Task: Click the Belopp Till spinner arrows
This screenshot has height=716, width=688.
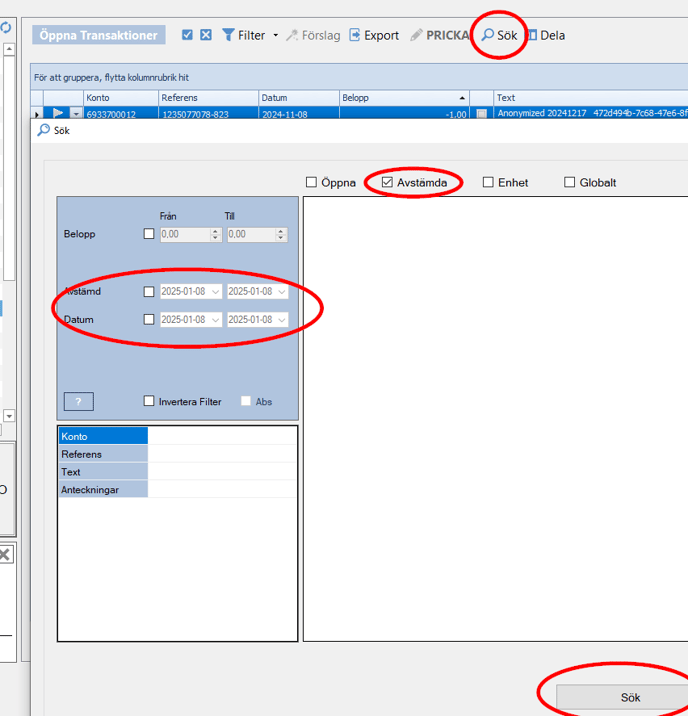Action: point(281,234)
